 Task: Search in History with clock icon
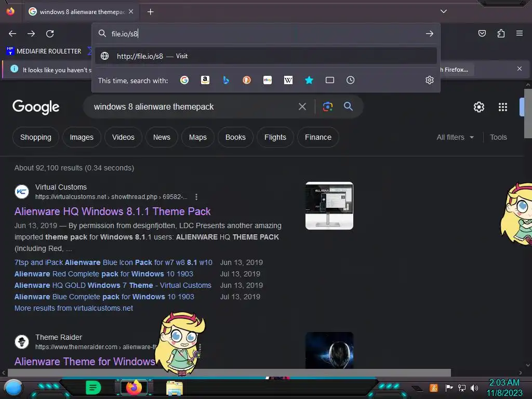(x=351, y=80)
